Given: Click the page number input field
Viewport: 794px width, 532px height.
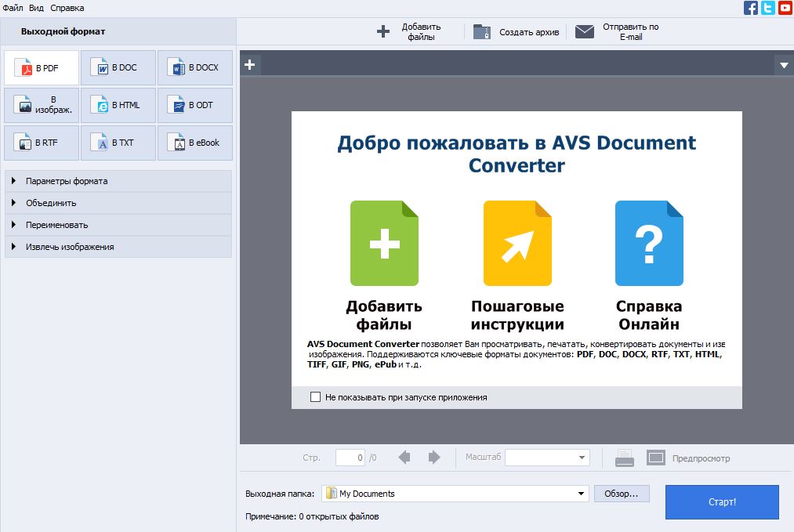Looking at the screenshot, I should click(x=350, y=458).
